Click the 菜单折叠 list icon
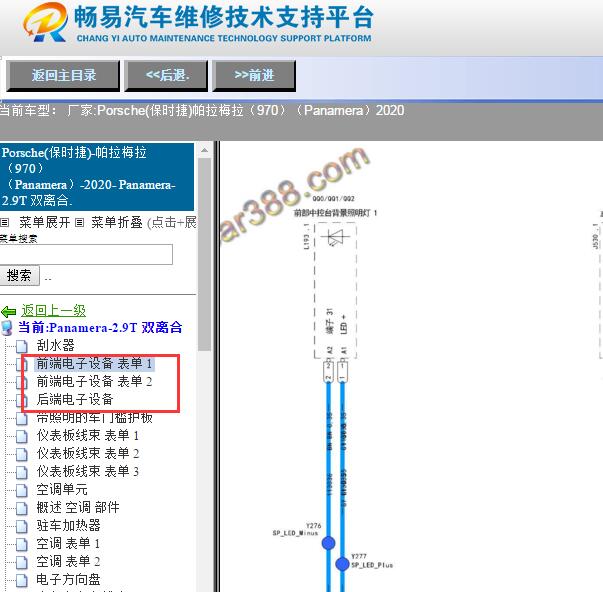 click(x=79, y=222)
